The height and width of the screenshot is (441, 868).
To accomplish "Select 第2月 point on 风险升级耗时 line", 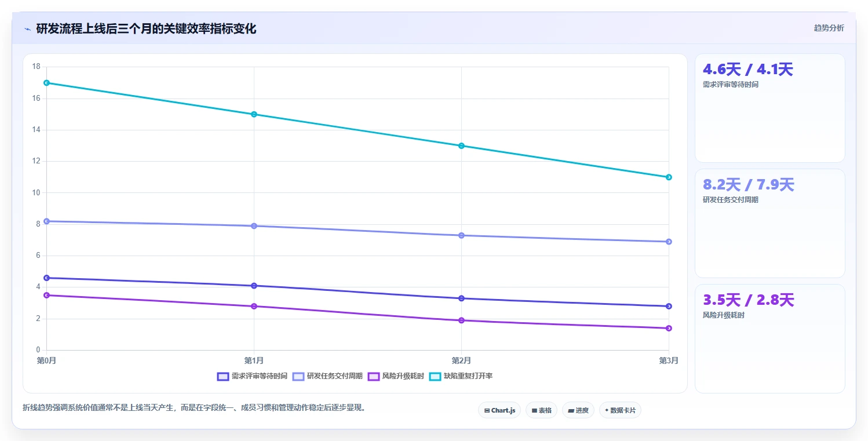I will (x=461, y=320).
